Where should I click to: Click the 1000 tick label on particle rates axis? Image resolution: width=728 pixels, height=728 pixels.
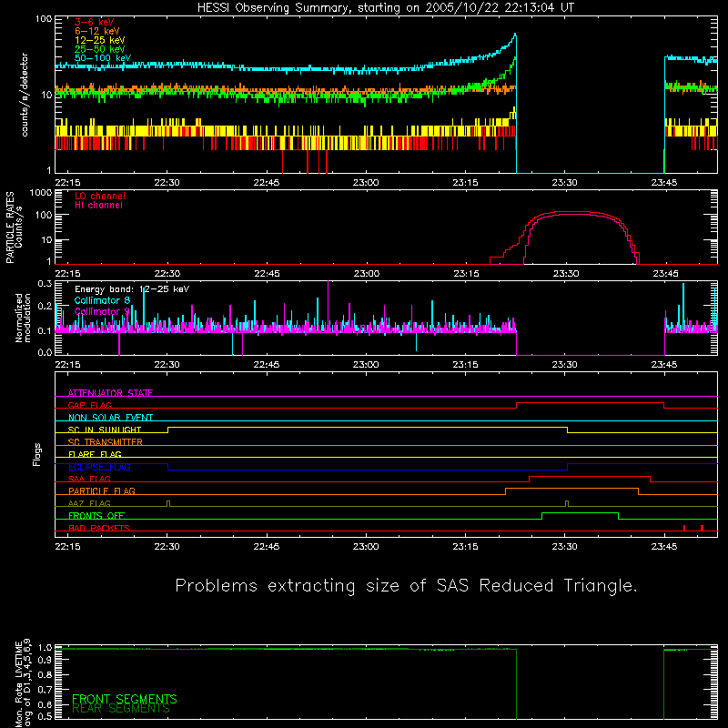41,193
